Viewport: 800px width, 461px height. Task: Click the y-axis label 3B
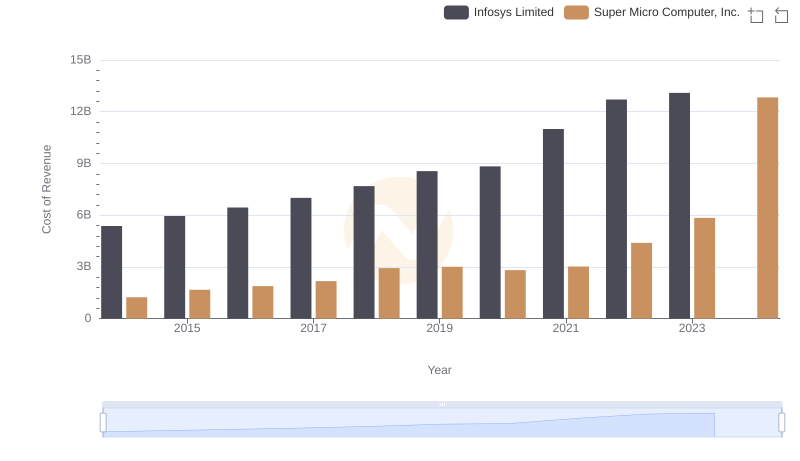84,266
